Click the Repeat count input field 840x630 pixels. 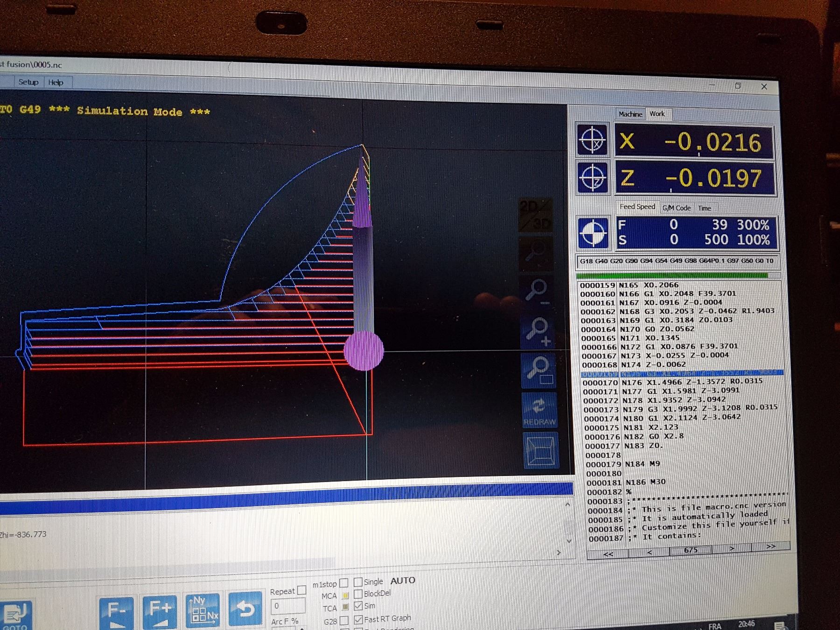(287, 606)
